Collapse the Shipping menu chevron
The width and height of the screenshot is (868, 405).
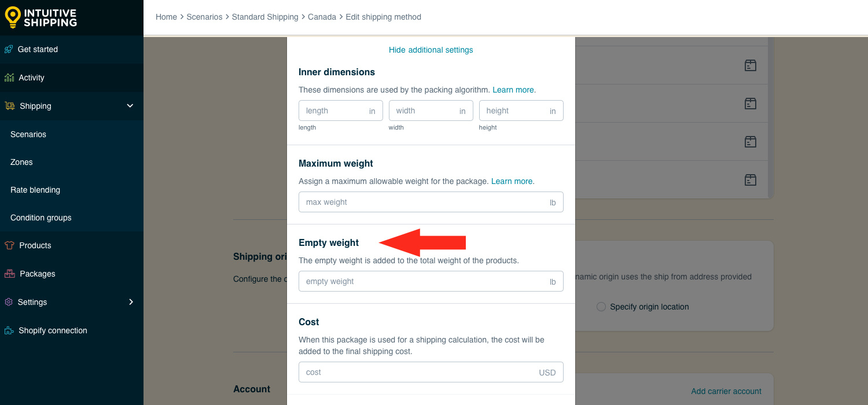coord(130,106)
